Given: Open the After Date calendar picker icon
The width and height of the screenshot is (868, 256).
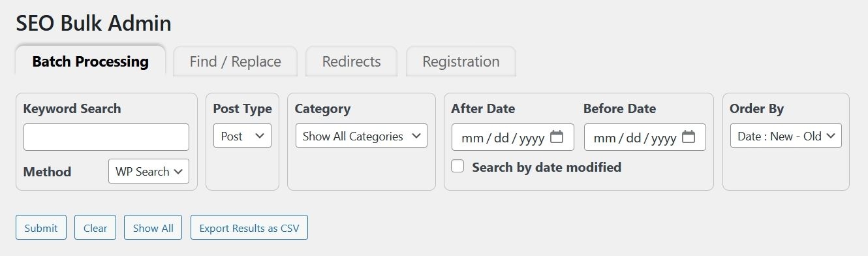Looking at the screenshot, I should [x=557, y=137].
